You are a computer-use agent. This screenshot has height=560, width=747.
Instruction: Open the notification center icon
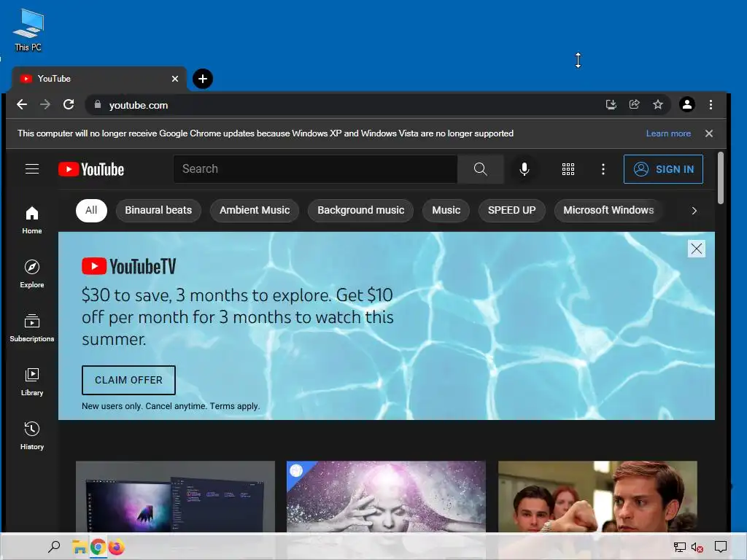721,547
